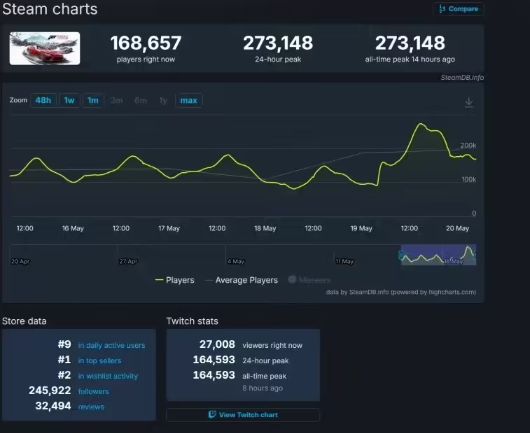The width and height of the screenshot is (530, 433).
Task: Set chart zoom to 48h
Action: point(43,100)
